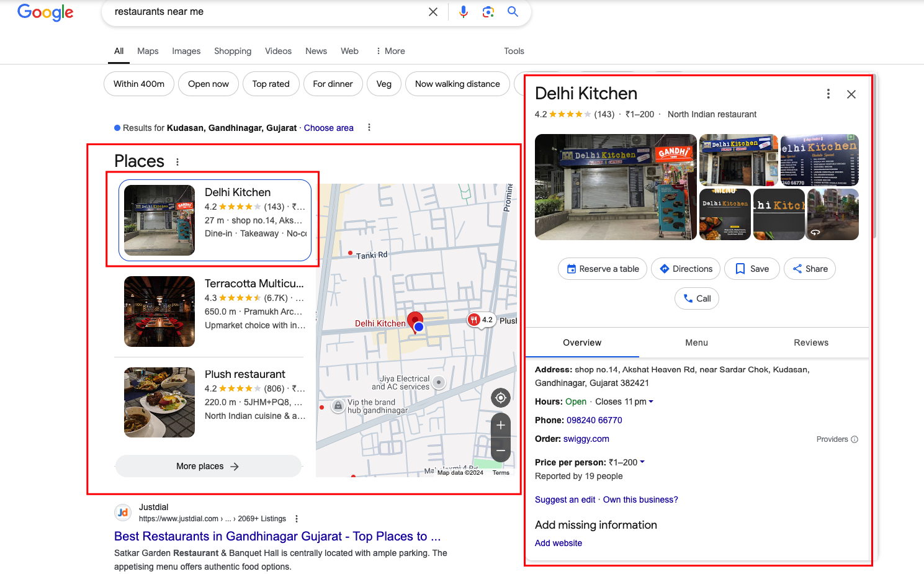Open the swiggy.com order link
This screenshot has width=924, height=574.
[586, 439]
